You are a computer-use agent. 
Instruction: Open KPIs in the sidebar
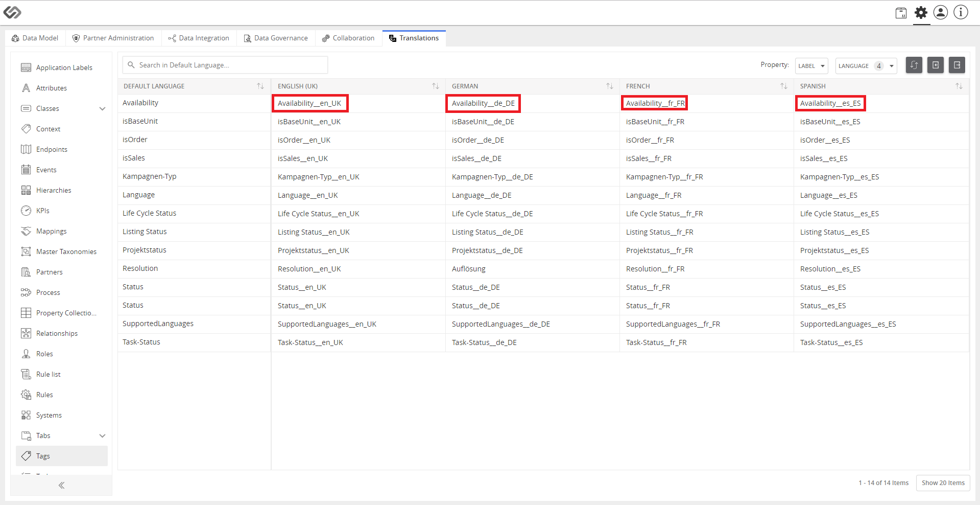point(62,211)
